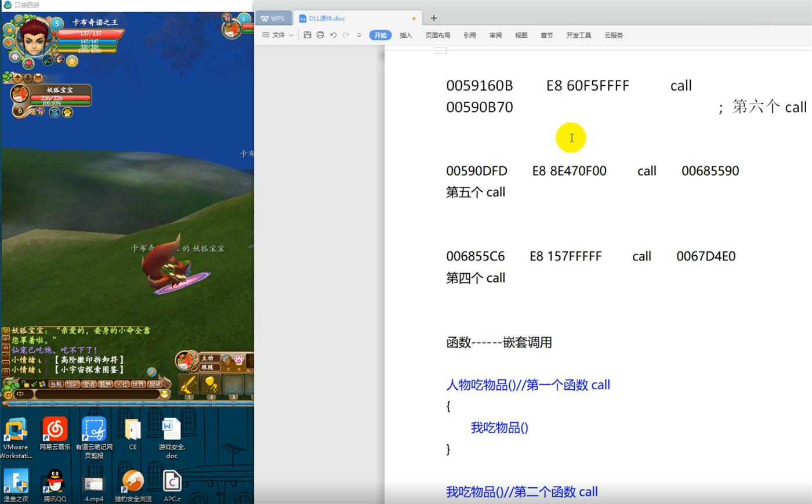Select the 世界 world chat channel button
The width and height of the screenshot is (812, 504).
(x=138, y=384)
